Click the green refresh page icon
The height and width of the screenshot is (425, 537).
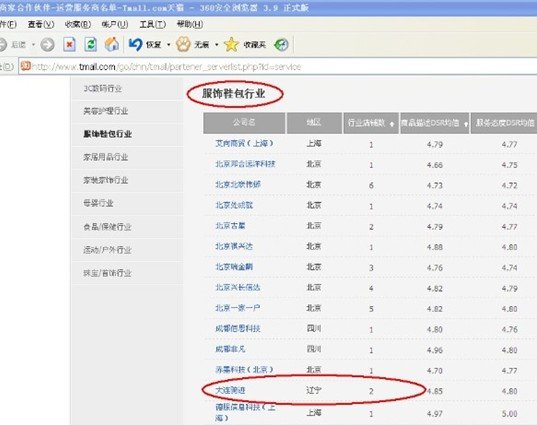(x=91, y=45)
